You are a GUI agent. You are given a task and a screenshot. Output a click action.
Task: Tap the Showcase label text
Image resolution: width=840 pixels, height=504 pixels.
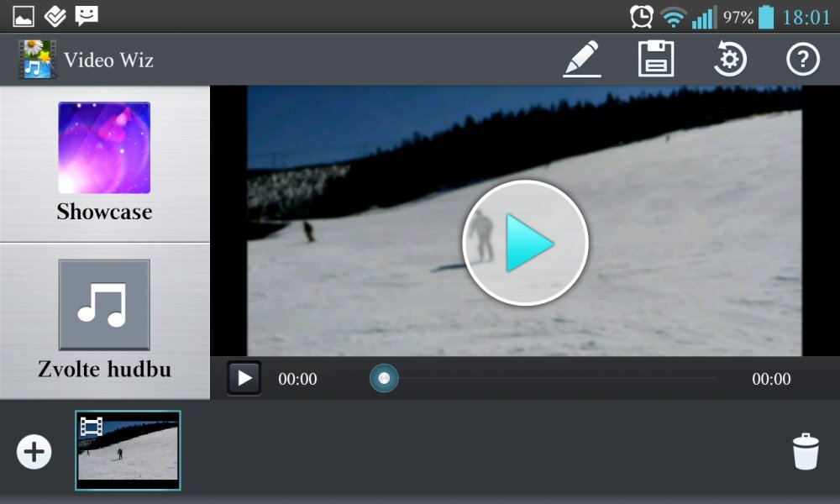[x=104, y=212]
